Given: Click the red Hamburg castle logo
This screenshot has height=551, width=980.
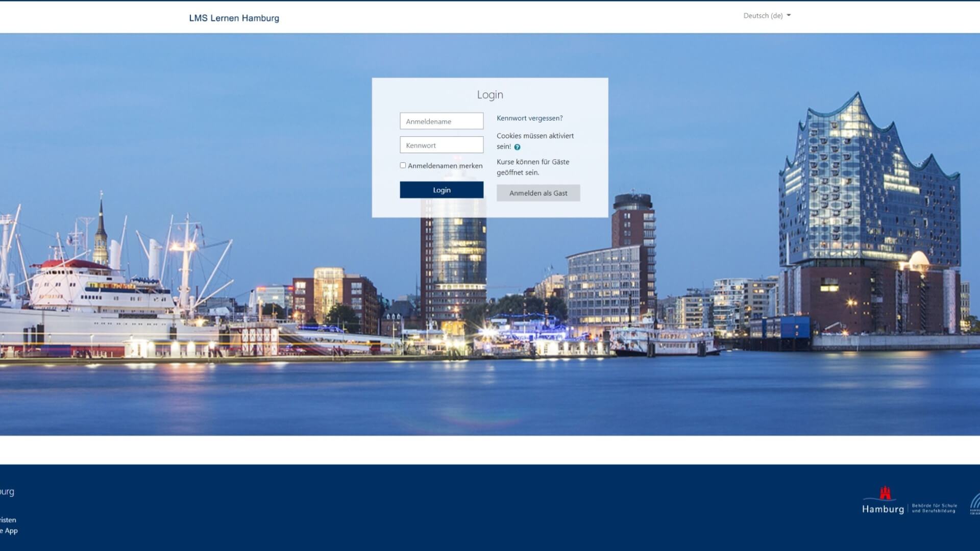Looking at the screenshot, I should 885,493.
